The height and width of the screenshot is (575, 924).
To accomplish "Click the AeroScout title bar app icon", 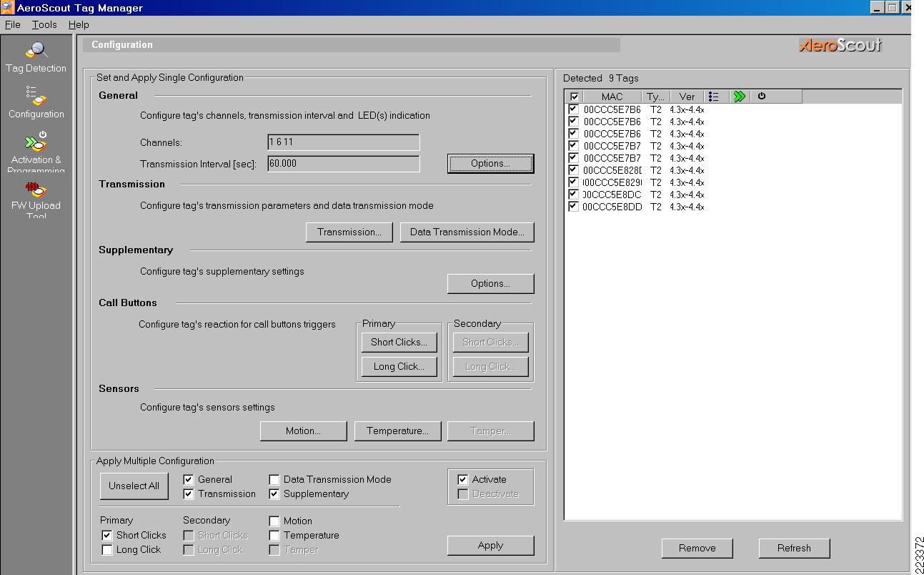I will pyautogui.click(x=7, y=7).
